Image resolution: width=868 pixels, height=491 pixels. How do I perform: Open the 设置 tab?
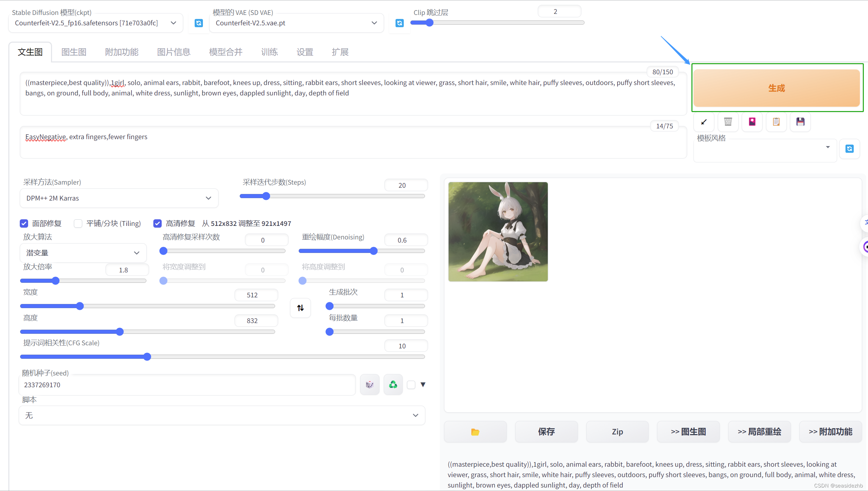(x=305, y=52)
